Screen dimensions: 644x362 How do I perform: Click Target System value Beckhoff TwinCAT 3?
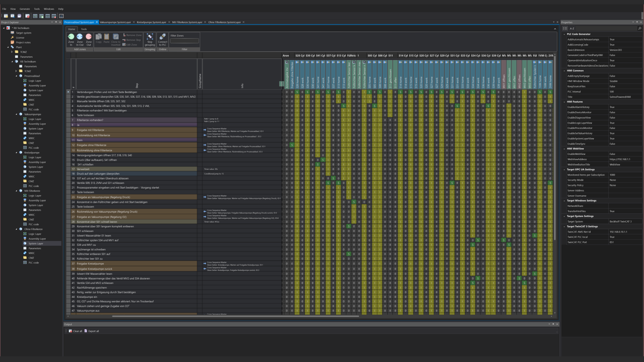(625, 222)
